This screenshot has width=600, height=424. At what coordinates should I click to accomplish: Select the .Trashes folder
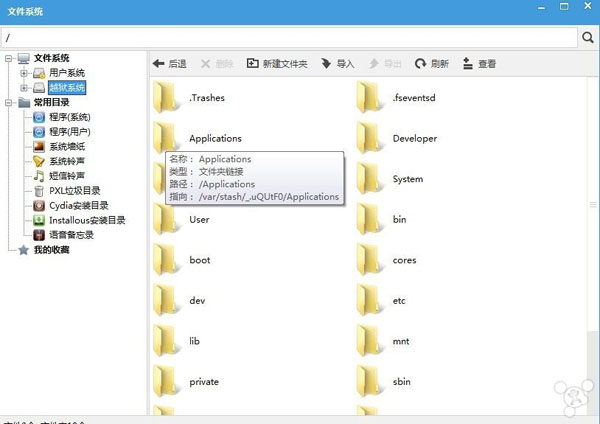(189, 98)
